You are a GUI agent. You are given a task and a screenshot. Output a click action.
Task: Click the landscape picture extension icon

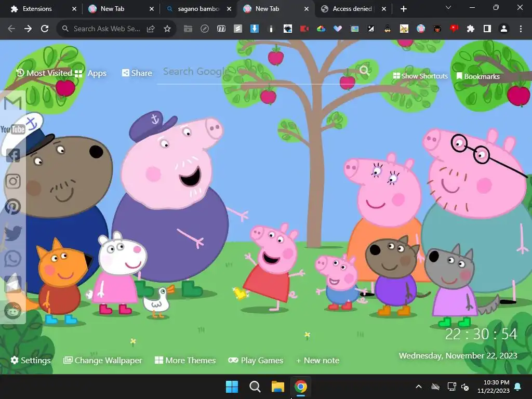pyautogui.click(x=354, y=29)
